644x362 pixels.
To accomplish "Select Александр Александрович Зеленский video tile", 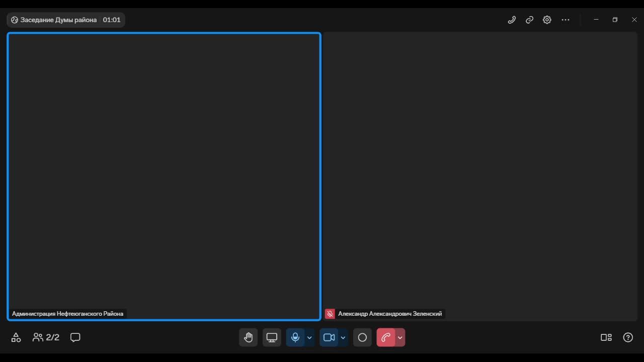I will (x=480, y=176).
